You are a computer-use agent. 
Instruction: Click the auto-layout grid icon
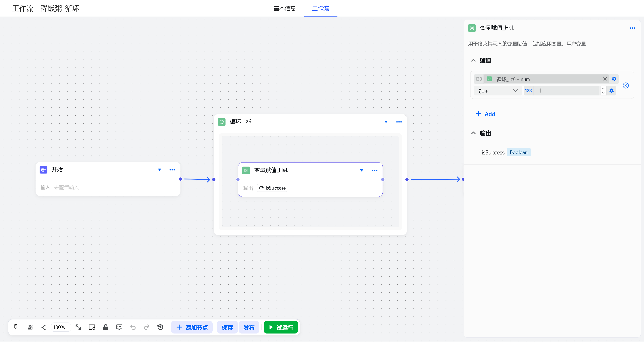click(x=30, y=327)
